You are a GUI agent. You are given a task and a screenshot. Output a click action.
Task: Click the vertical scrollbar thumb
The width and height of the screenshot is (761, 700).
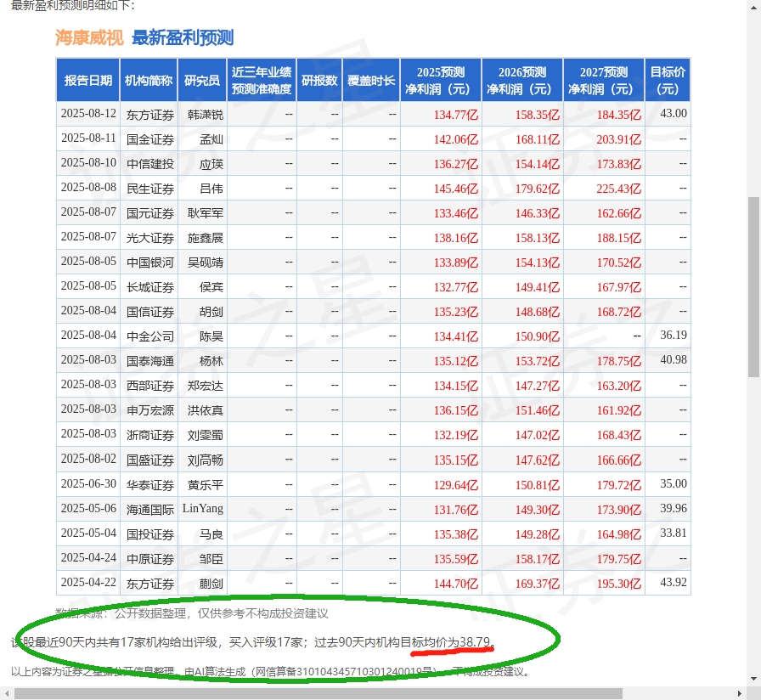tap(753, 286)
